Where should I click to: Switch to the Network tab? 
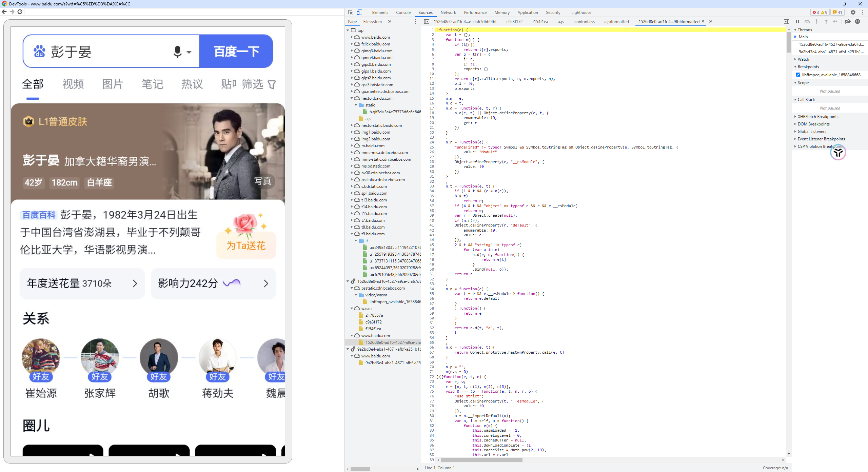coord(448,12)
